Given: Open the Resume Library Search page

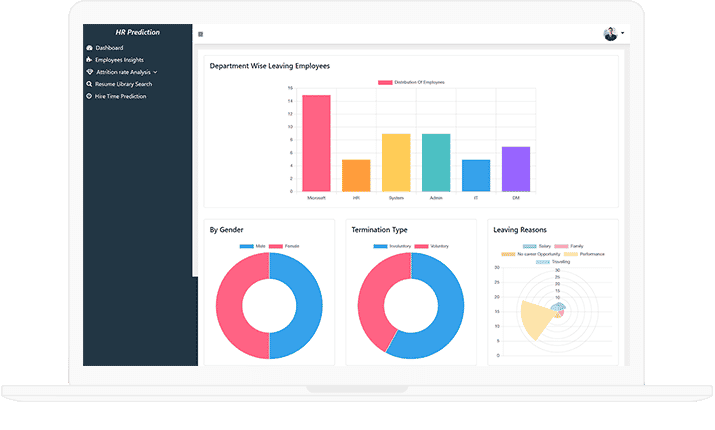Looking at the screenshot, I should point(123,84).
